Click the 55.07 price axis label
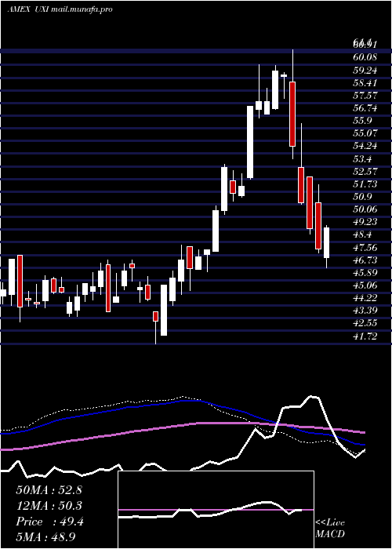The height and width of the screenshot is (549, 392). click(x=365, y=133)
